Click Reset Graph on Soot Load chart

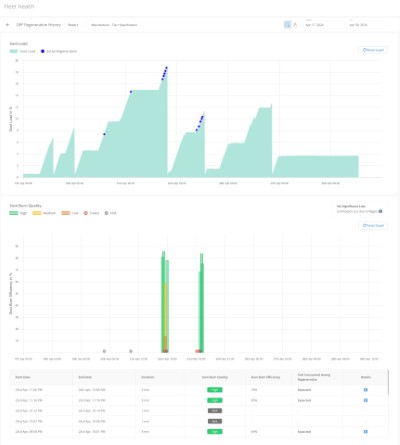[x=373, y=50]
